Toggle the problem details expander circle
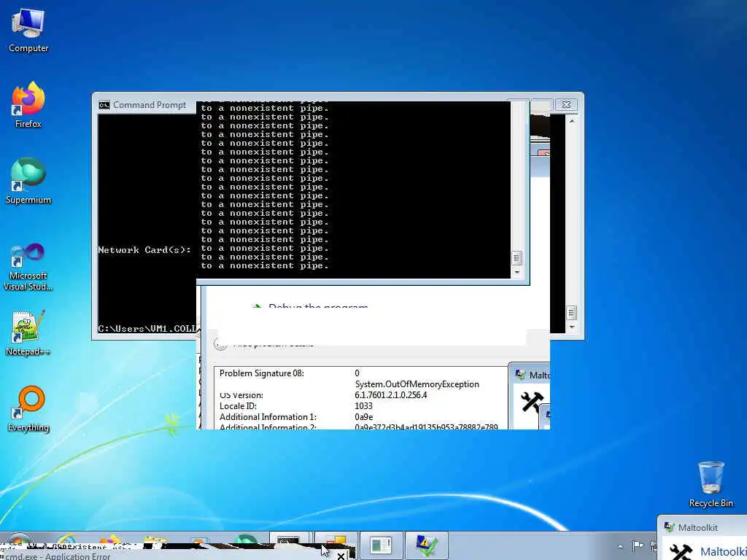Viewport: 747px width, 560px height. point(220,343)
